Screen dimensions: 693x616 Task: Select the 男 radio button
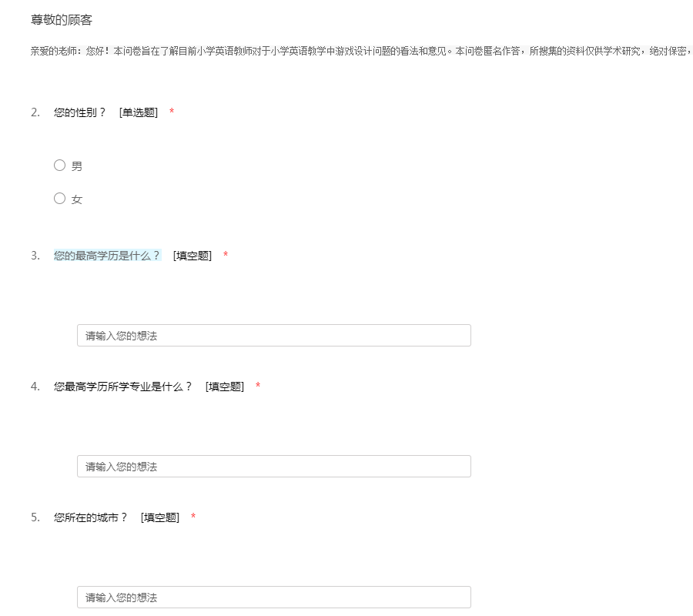(59, 165)
